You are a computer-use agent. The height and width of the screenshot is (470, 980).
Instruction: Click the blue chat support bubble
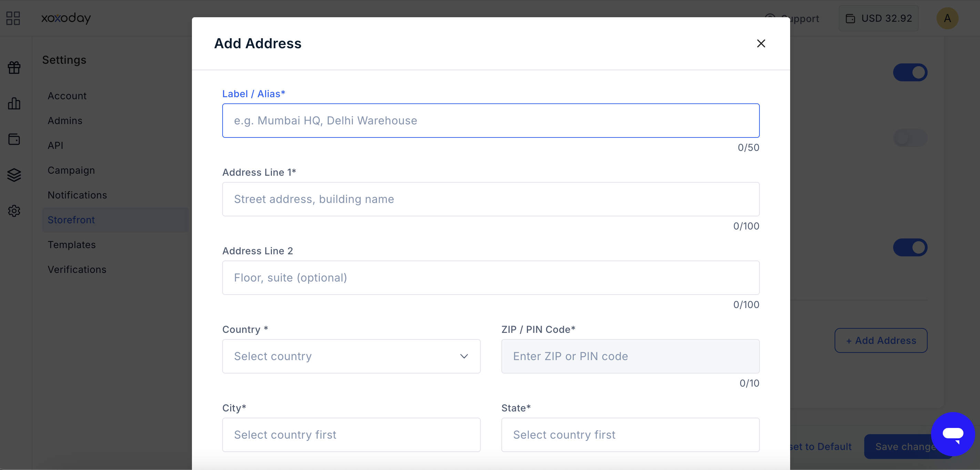[x=953, y=434]
